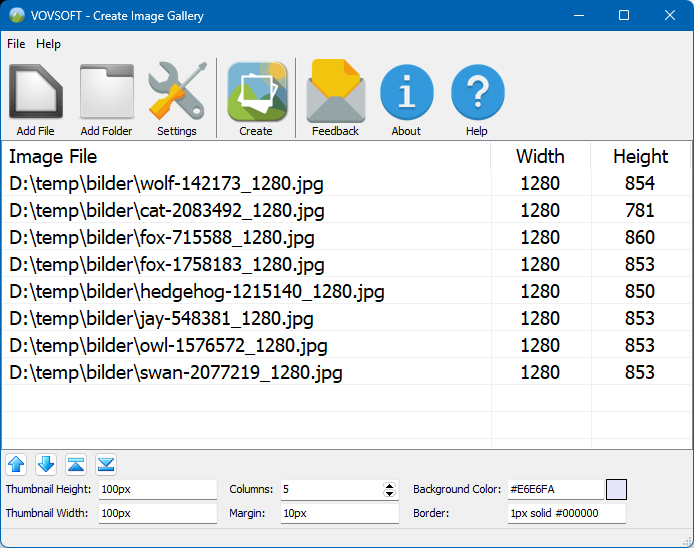Click the Background Color swatch
694x548 pixels.
coord(616,490)
